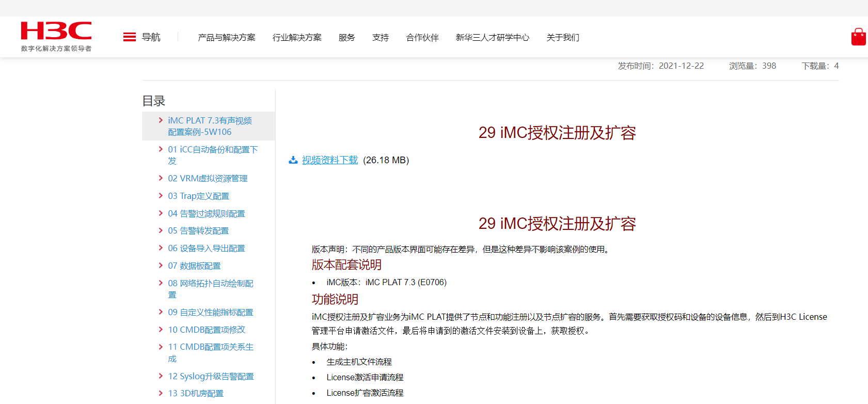
Task: Click the 版本声明 disclaimer sentence
Action: click(x=462, y=249)
